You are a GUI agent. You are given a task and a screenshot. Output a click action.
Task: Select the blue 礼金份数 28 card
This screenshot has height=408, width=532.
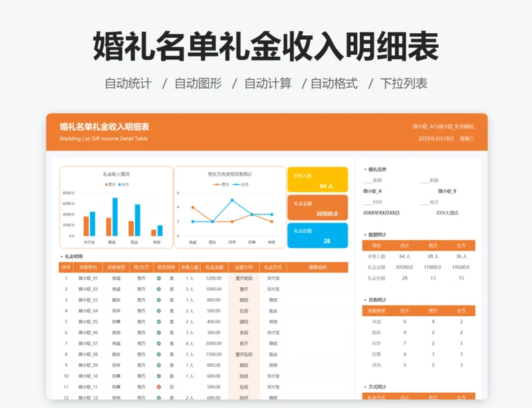pos(318,236)
